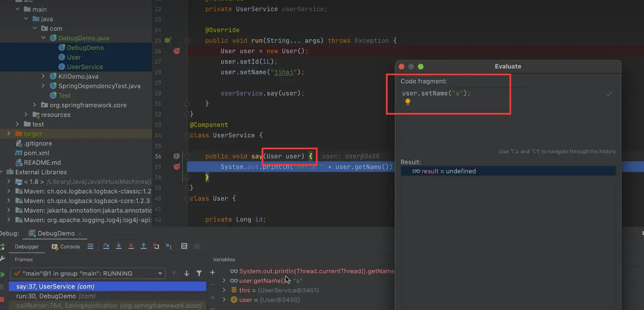
Task: Click the intention lightbulb in Evaluate dialog
Action: pos(407,102)
